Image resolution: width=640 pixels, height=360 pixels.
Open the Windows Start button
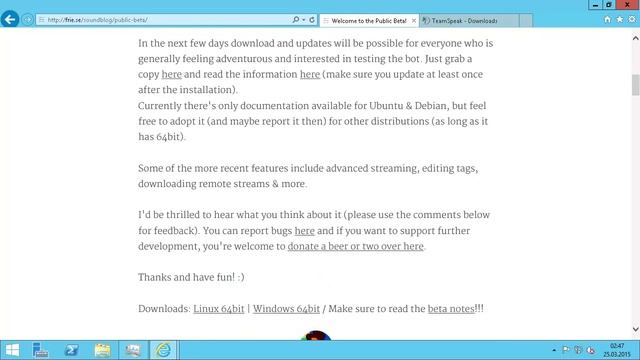[12, 350]
